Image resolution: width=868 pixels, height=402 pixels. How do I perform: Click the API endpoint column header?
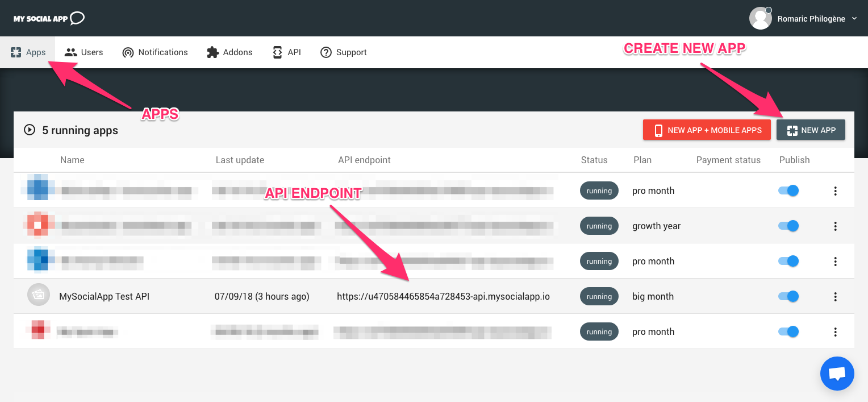click(364, 160)
